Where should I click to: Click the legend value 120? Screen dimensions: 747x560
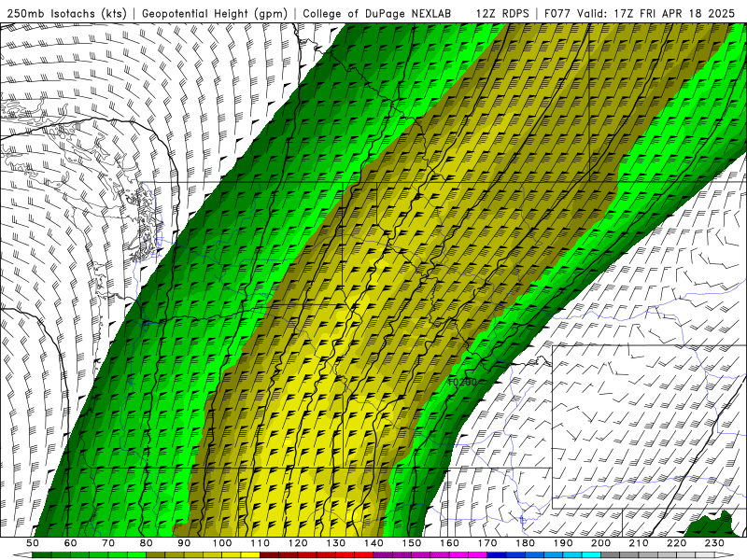(298, 543)
